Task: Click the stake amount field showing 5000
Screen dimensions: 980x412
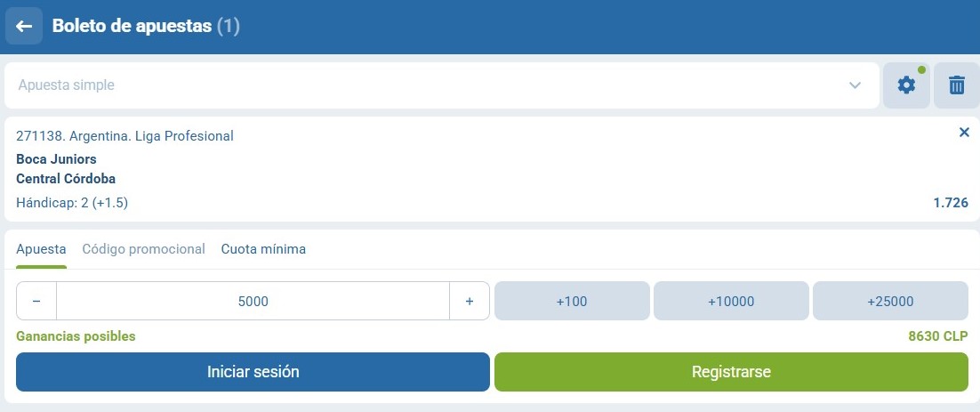Action: tap(253, 302)
